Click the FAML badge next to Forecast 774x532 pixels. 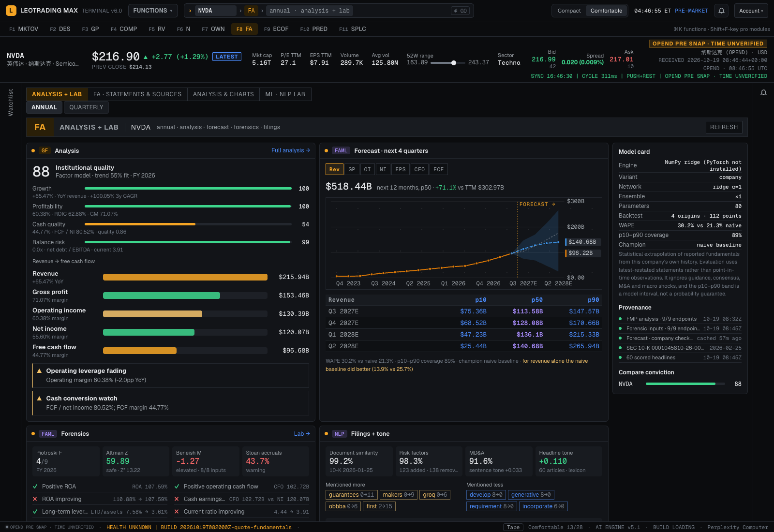(x=341, y=151)
